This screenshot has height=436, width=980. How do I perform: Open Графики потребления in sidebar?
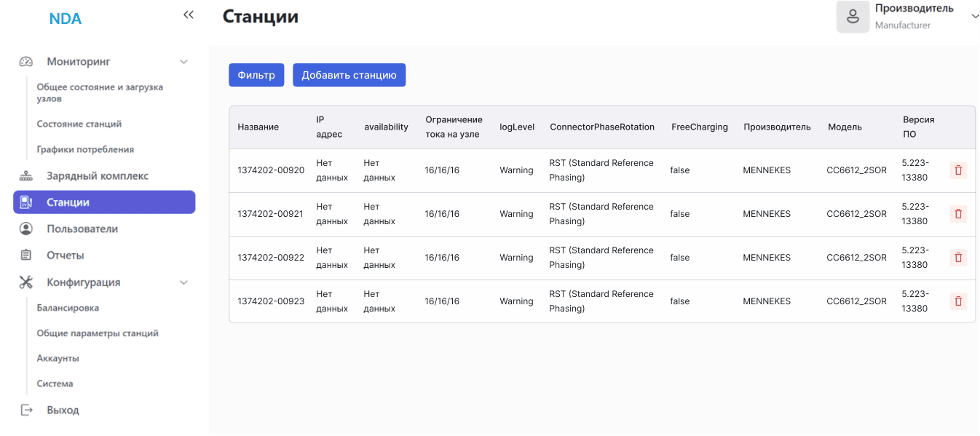85,149
